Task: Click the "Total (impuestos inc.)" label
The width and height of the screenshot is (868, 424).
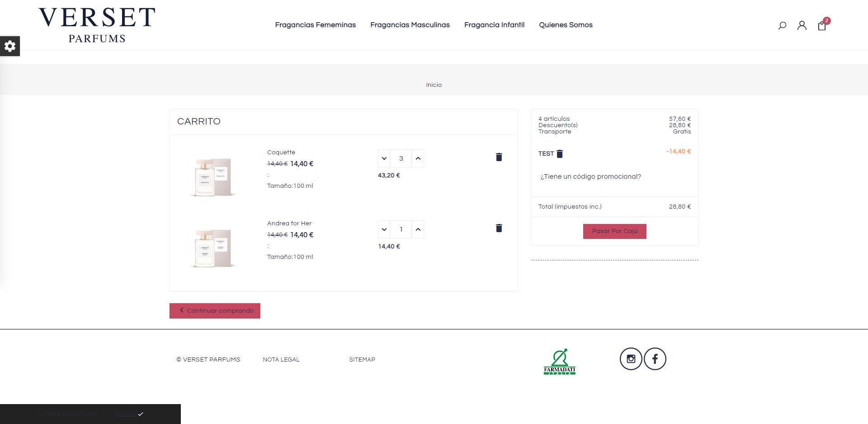Action: [570, 207]
